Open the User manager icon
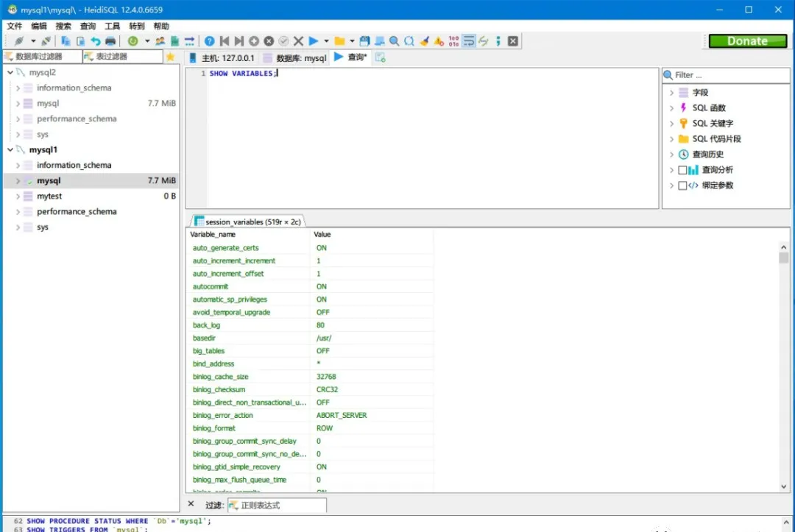The image size is (795, 532). click(160, 41)
